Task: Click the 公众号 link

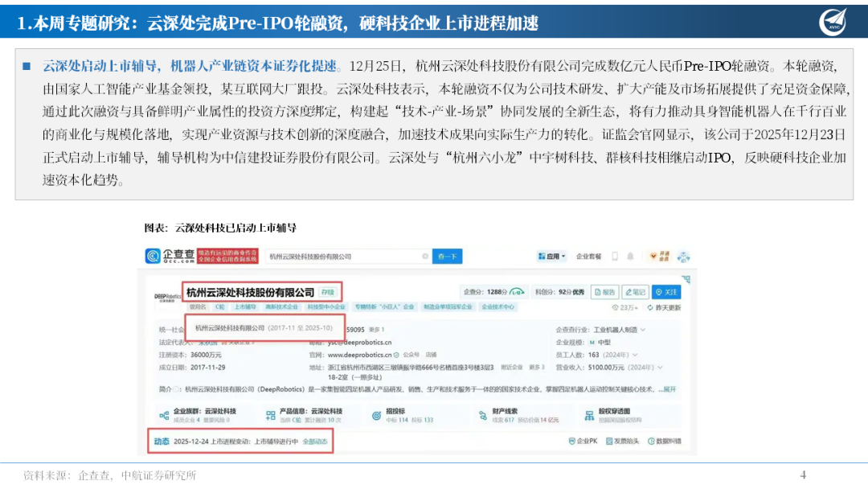Action: (411, 355)
